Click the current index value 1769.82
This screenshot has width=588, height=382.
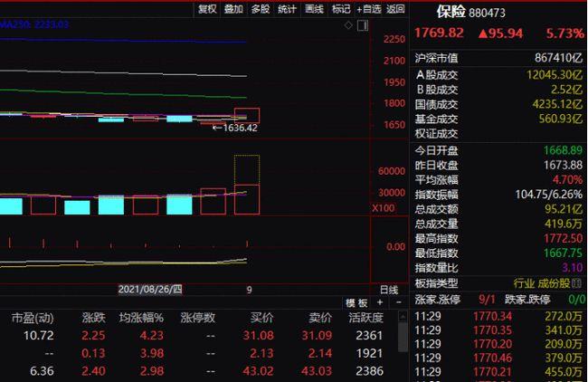(x=439, y=33)
